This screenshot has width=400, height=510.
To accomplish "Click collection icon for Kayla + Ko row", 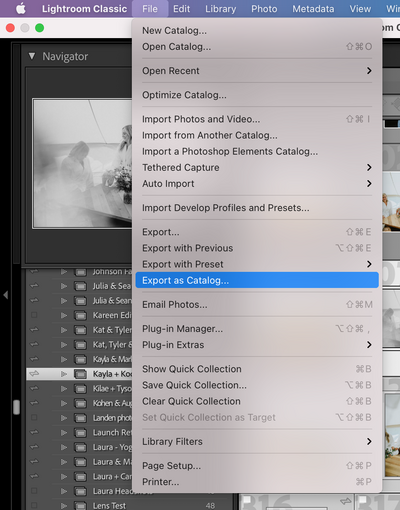I will pos(80,374).
